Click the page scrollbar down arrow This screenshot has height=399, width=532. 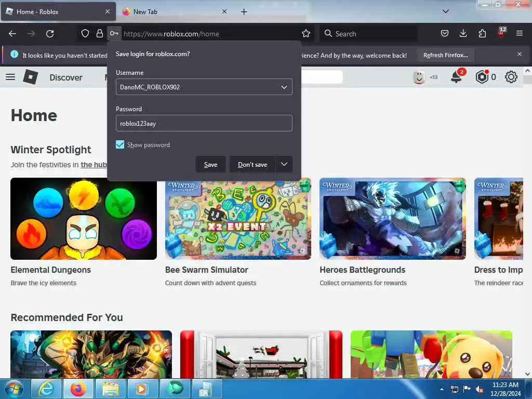(527, 374)
